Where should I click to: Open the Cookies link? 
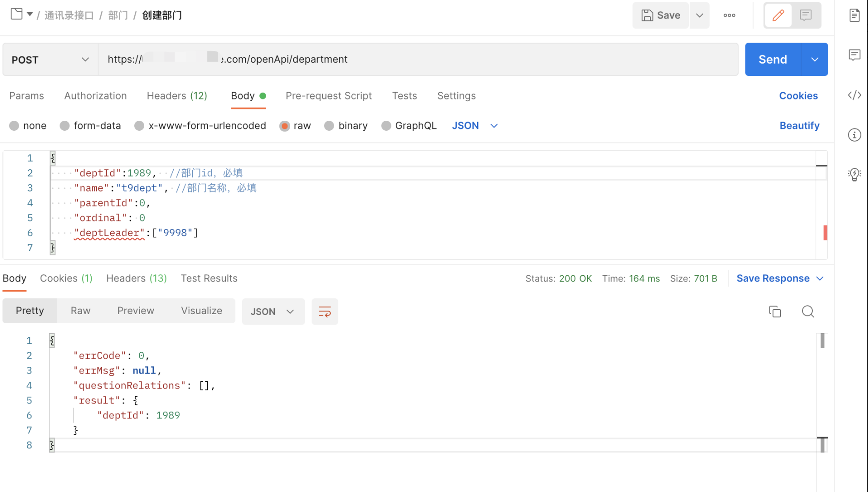click(x=798, y=96)
